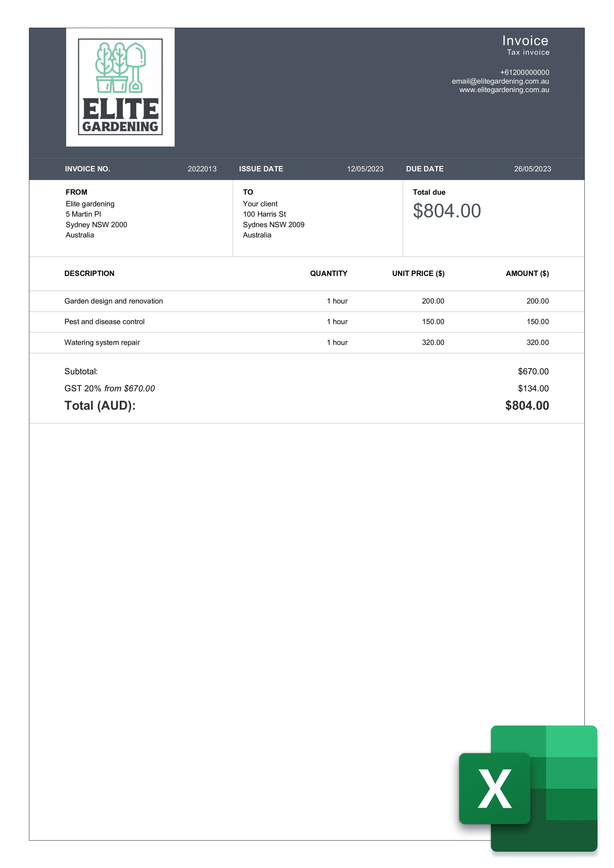Select Watering system repair description
The width and height of the screenshot is (614, 868).
102,343
